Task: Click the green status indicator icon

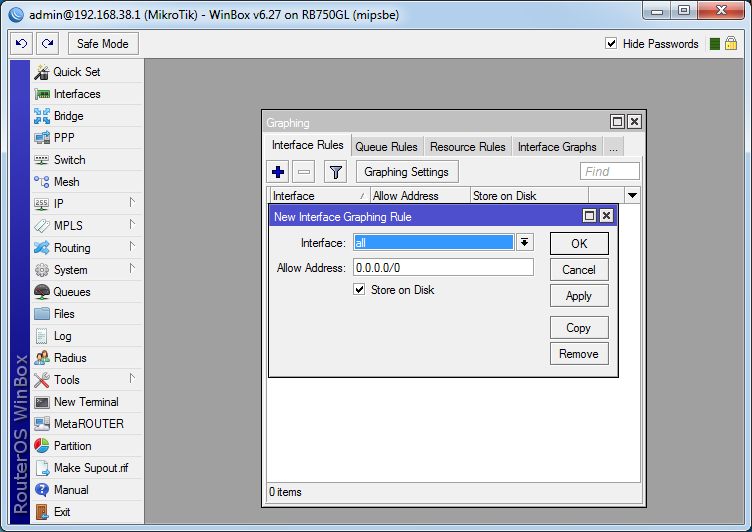Action: pos(715,44)
